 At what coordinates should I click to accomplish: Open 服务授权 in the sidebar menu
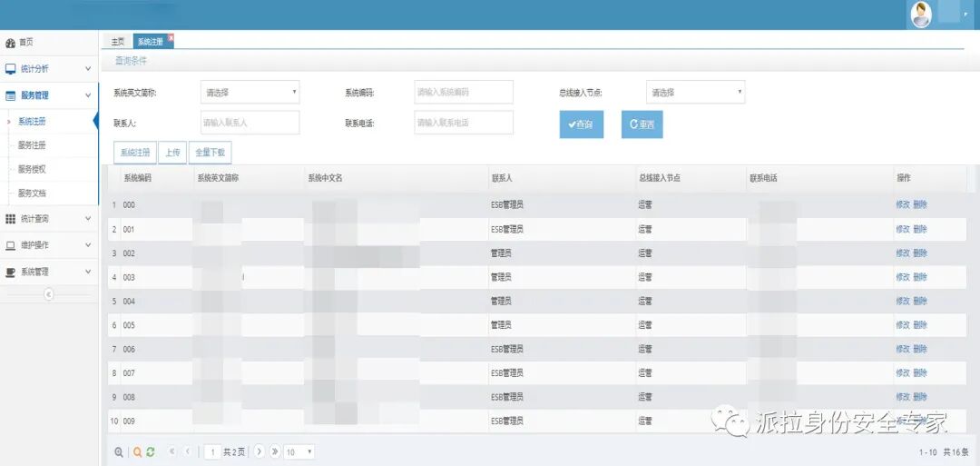[x=32, y=169]
